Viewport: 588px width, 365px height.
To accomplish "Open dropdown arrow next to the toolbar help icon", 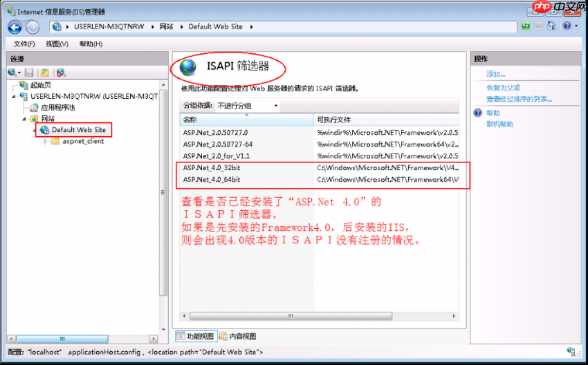I will (576, 26).
